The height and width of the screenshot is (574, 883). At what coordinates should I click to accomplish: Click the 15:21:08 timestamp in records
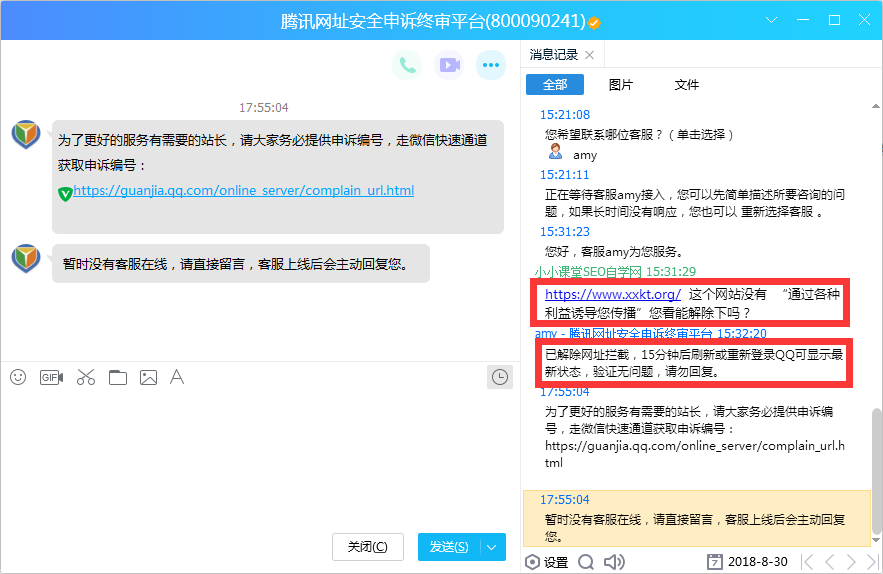[x=565, y=115]
